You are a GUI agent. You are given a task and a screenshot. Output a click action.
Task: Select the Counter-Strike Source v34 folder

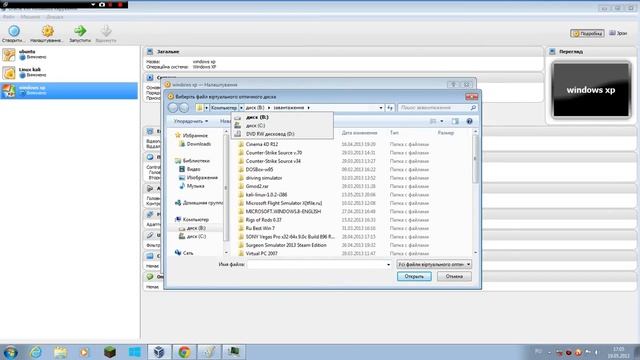tap(273, 161)
